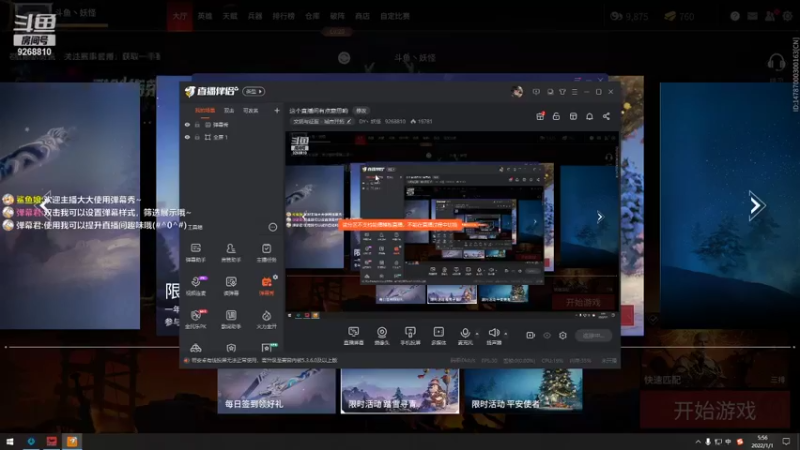Open the 视频连麦 tool in the toolbox

(x=195, y=286)
